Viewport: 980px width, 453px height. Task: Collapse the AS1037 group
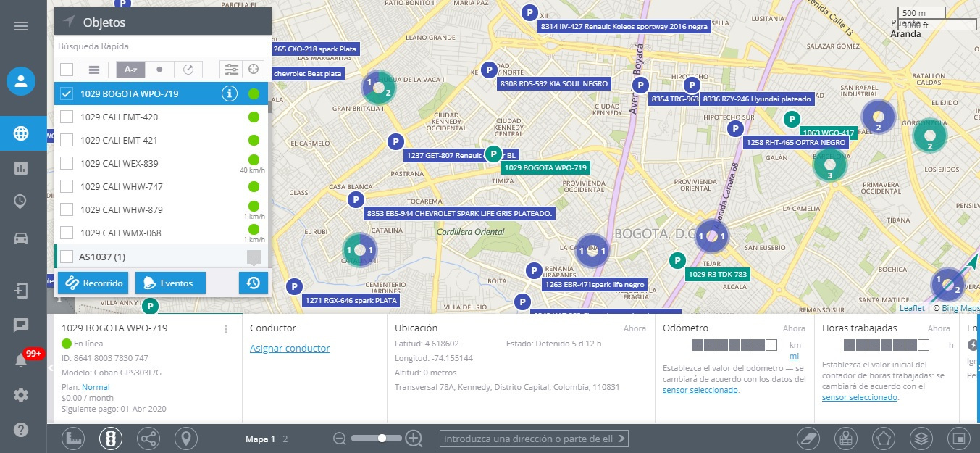pyautogui.click(x=254, y=257)
